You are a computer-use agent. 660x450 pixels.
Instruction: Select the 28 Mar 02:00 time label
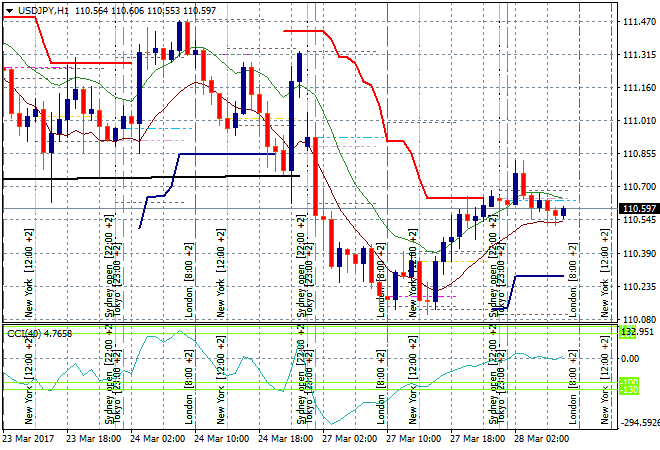pyautogui.click(x=542, y=439)
